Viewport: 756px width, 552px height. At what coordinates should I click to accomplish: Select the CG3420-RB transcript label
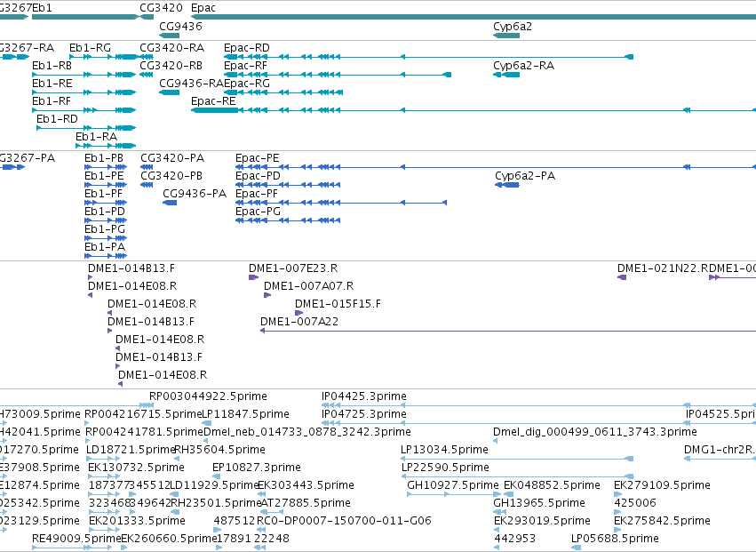coord(171,66)
